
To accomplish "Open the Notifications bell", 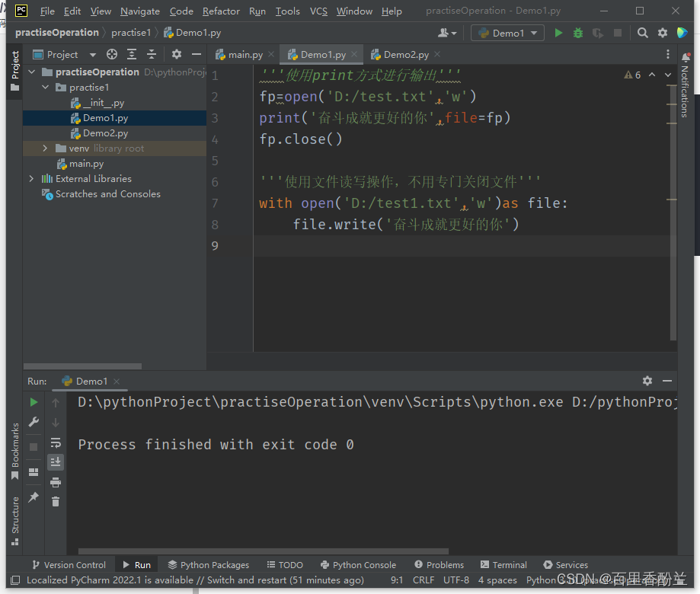I will 686,56.
